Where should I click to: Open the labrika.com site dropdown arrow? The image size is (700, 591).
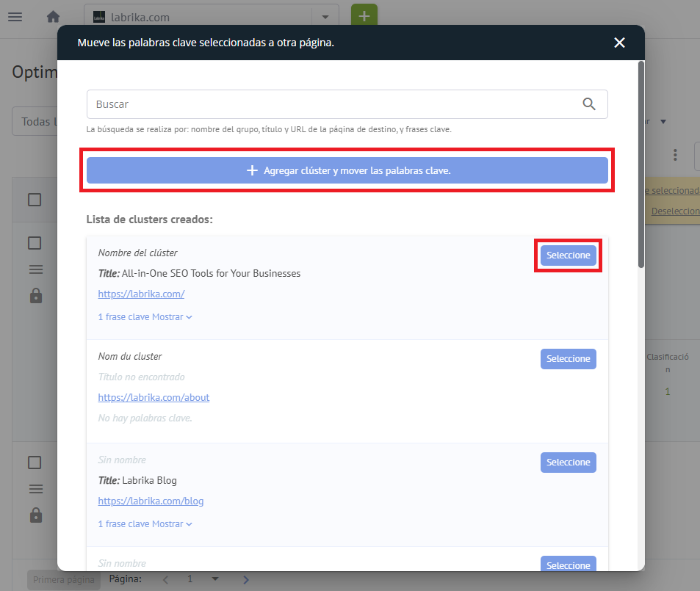[x=325, y=17]
